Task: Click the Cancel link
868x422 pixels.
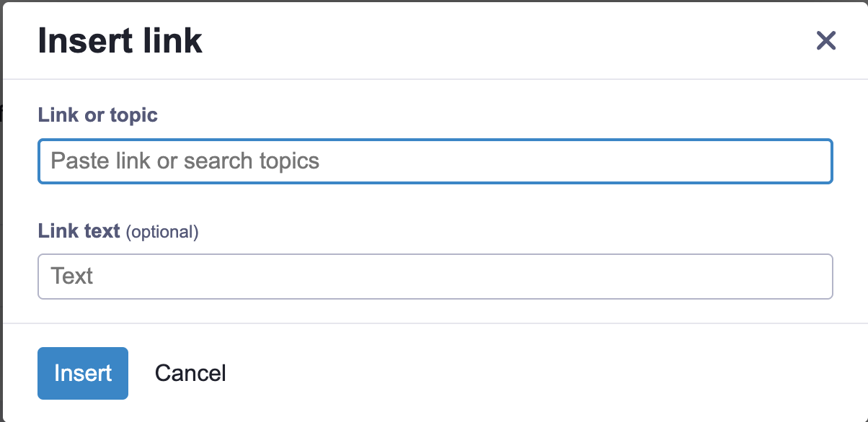Action: [190, 373]
